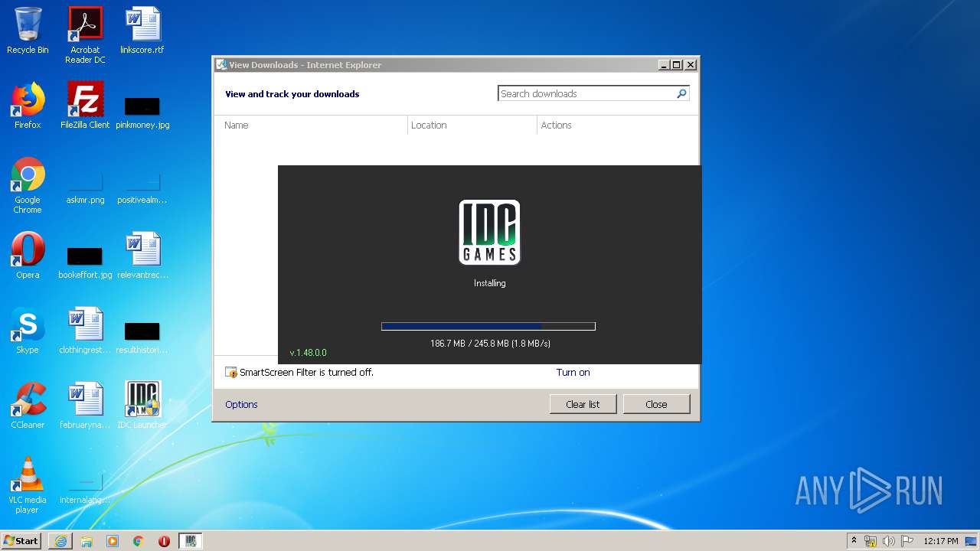The height and width of the screenshot is (551, 980).
Task: Select clothingrest... Word document icon
Action: (85, 331)
